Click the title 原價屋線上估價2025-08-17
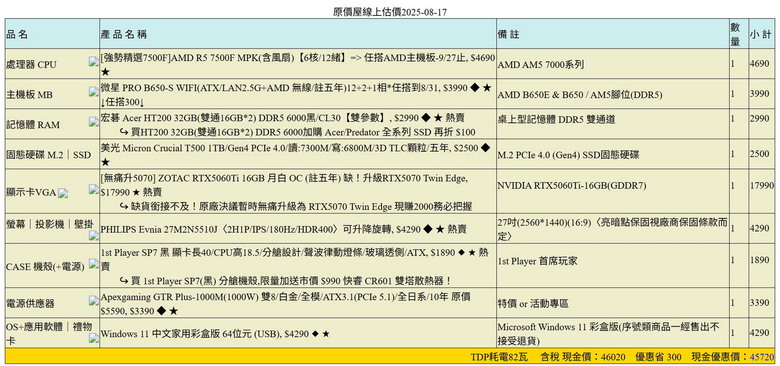Image resolution: width=780 pixels, height=366 pixels. coord(390,11)
